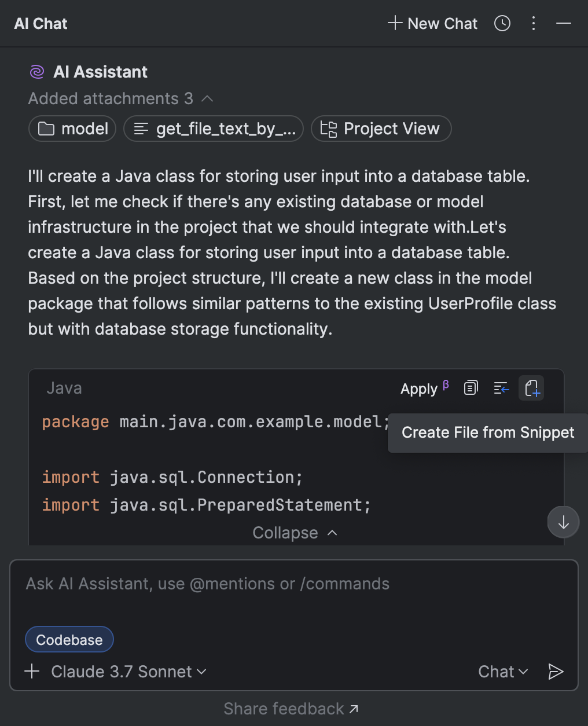Open the Chat mode dropdown
This screenshot has height=726, width=588.
coord(502,672)
